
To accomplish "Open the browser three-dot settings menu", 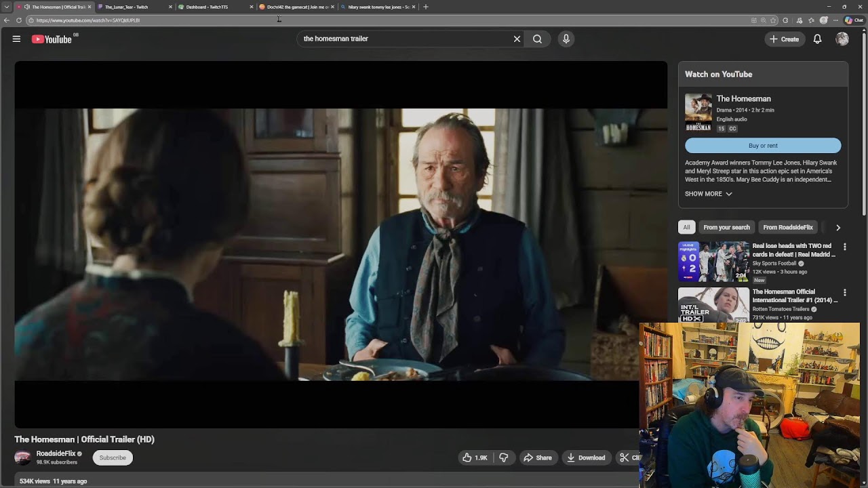I will click(x=835, y=20).
